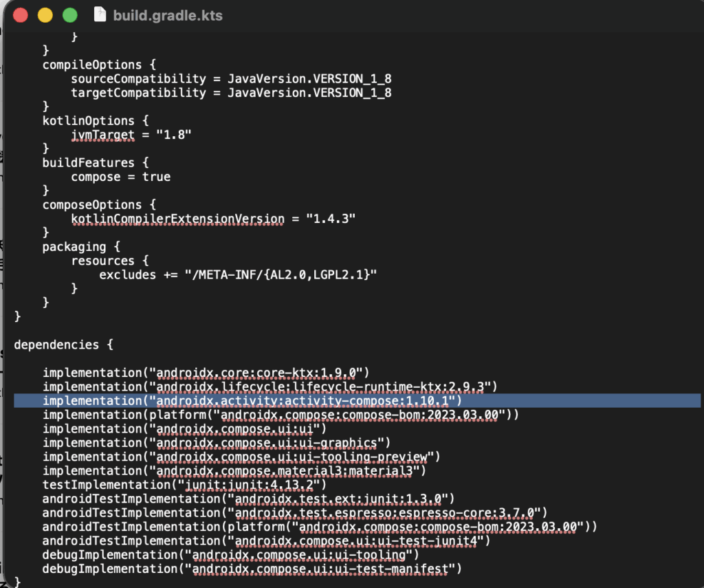The height and width of the screenshot is (588, 704).
Task: Click the document icon beside build.gradle.kts title
Action: 100,15
